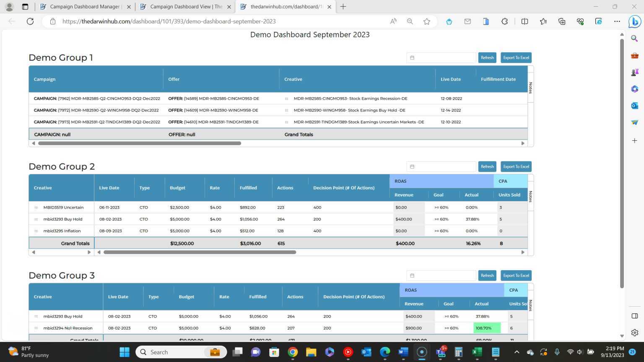644x362 pixels.
Task: Click the Demo Group 2 horizontal scrollbar thumb
Action: pos(200,252)
